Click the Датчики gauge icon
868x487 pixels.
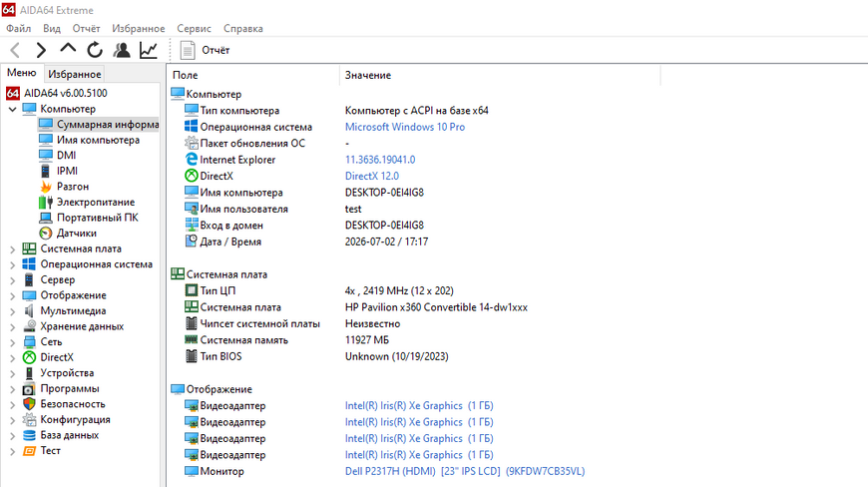pos(46,233)
